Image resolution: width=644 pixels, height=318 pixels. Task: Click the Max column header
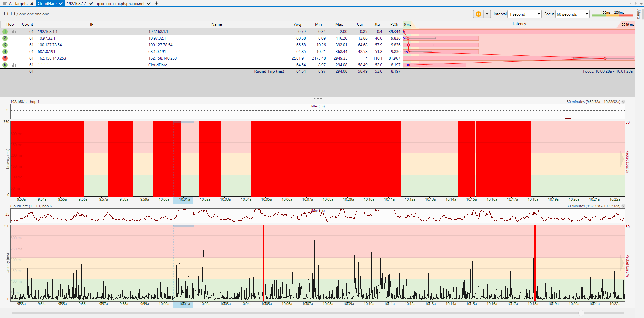(339, 24)
